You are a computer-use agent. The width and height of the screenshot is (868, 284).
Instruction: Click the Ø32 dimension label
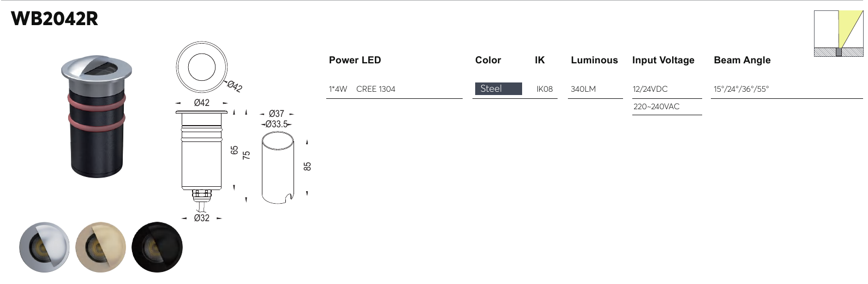point(202,218)
